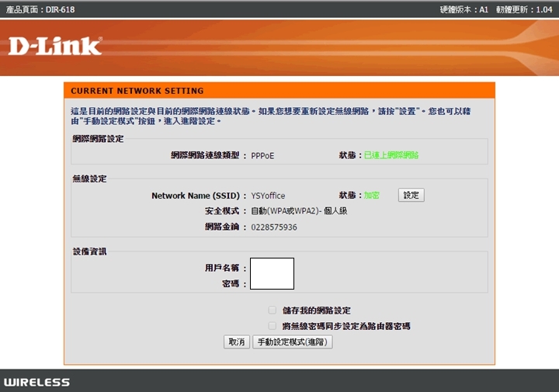
Task: Open 手動設定模式(進階) manual setup
Action: tap(293, 342)
